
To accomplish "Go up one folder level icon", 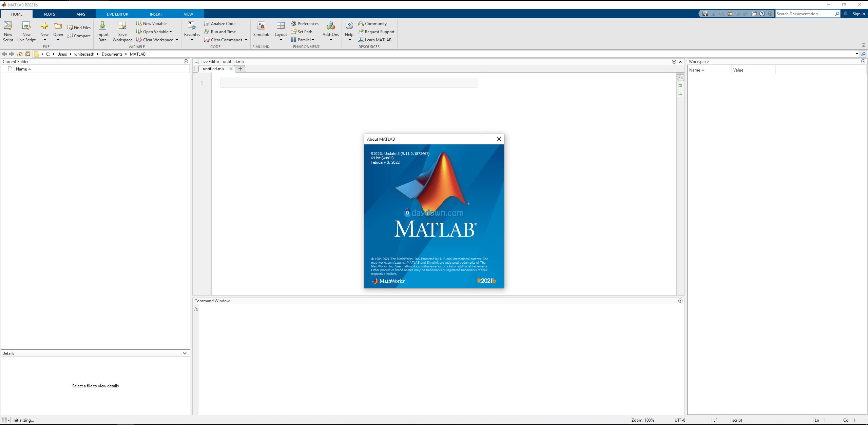I will tap(20, 54).
